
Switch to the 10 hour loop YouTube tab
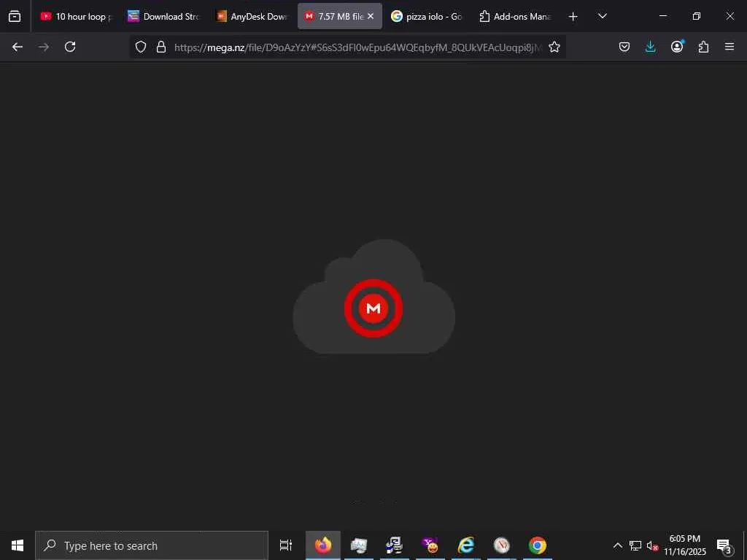[x=76, y=16]
